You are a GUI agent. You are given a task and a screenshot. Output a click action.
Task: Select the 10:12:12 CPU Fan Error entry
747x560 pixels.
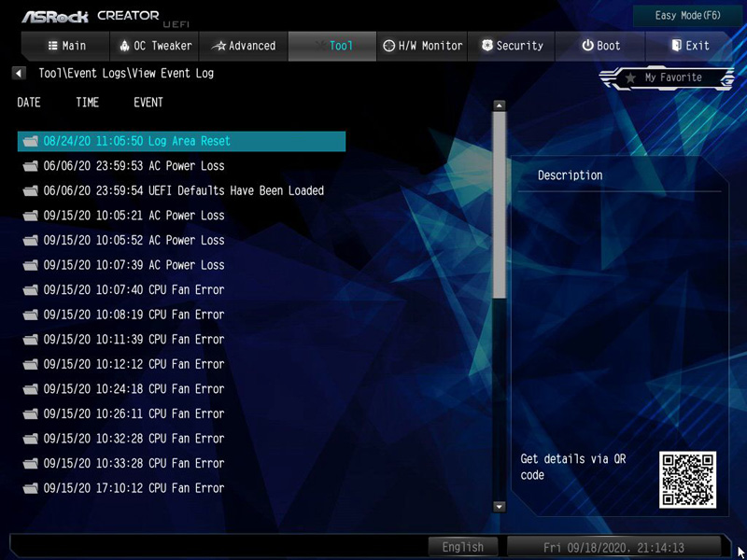[181, 364]
